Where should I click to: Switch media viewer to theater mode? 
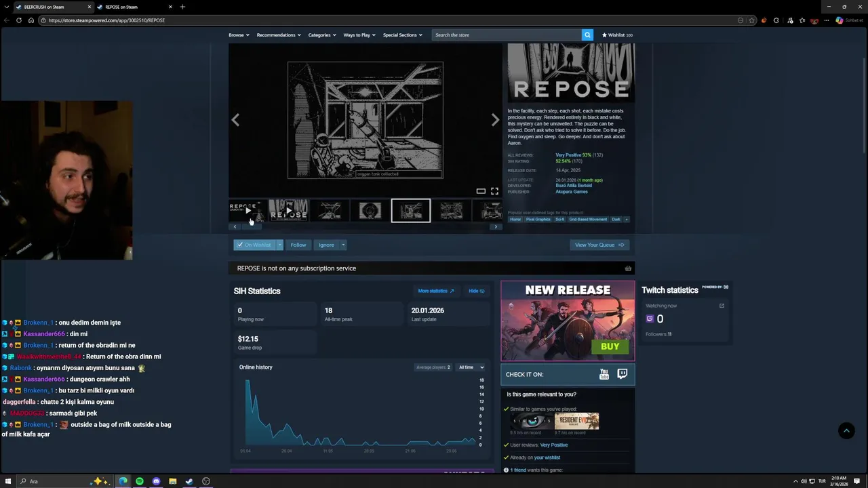[x=481, y=191]
